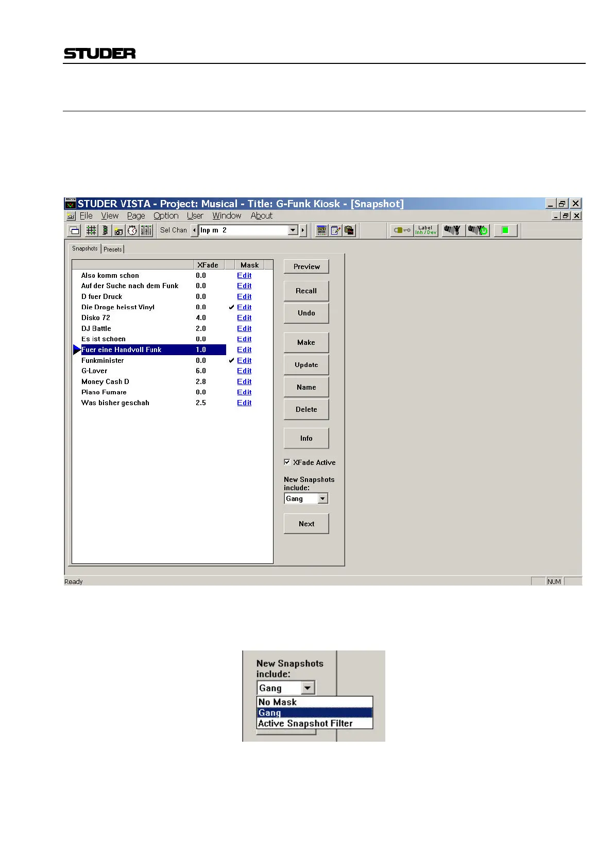Select snapshot 'Auf der Suche nach dem Funk'
Viewport: 613px width, 868px height.
pyautogui.click(x=130, y=286)
